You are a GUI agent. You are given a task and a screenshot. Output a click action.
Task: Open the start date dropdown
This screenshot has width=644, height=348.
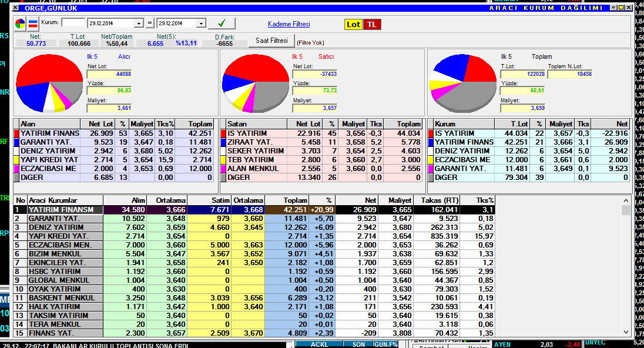139,23
